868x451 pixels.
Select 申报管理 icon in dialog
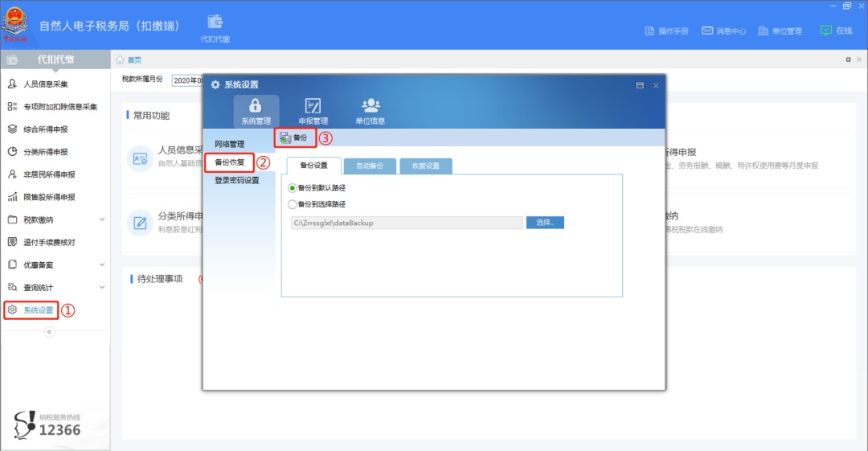[x=313, y=105]
